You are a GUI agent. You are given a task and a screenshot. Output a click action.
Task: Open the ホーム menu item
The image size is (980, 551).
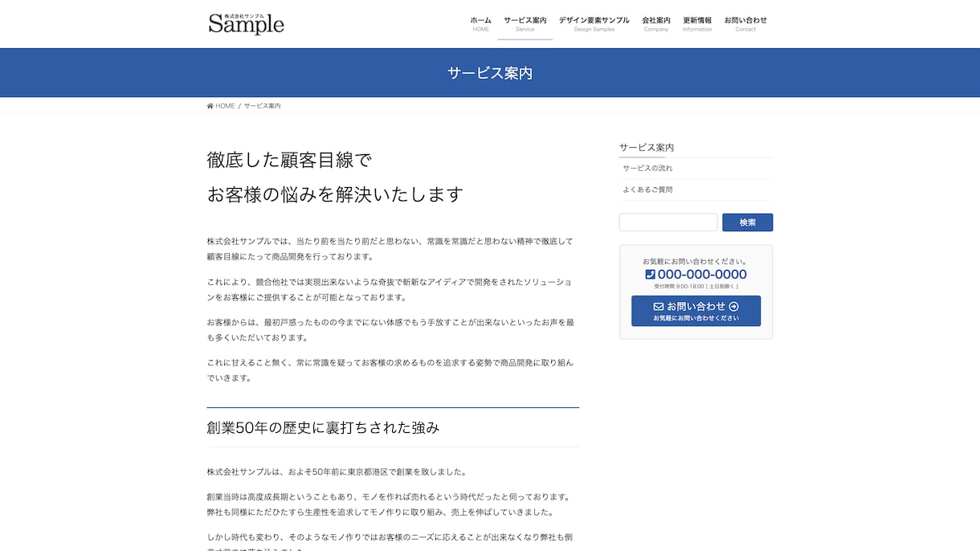pyautogui.click(x=480, y=24)
